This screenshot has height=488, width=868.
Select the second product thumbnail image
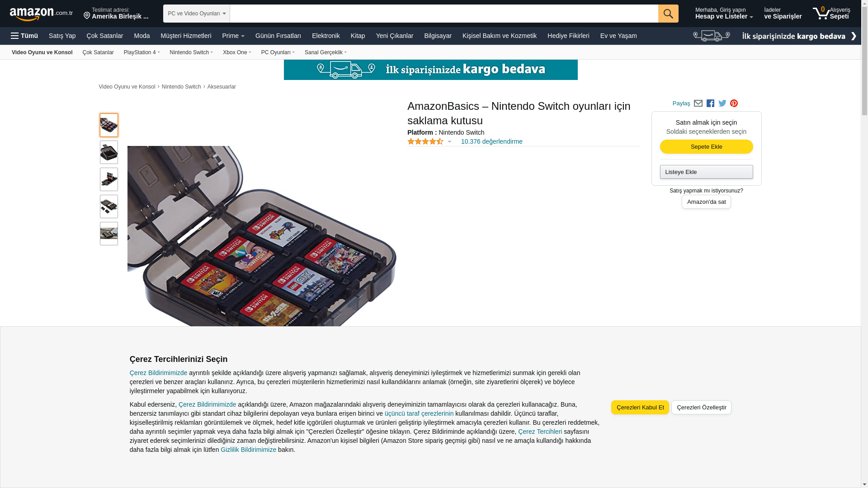(109, 152)
